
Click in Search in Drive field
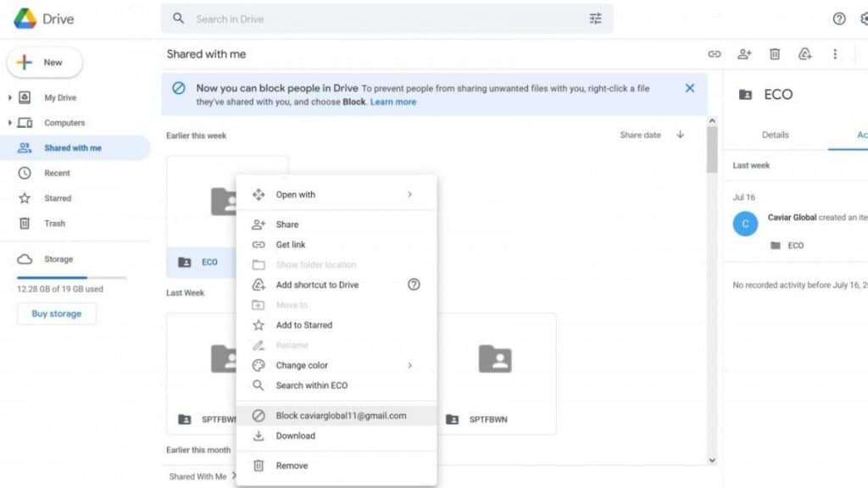coord(387,19)
